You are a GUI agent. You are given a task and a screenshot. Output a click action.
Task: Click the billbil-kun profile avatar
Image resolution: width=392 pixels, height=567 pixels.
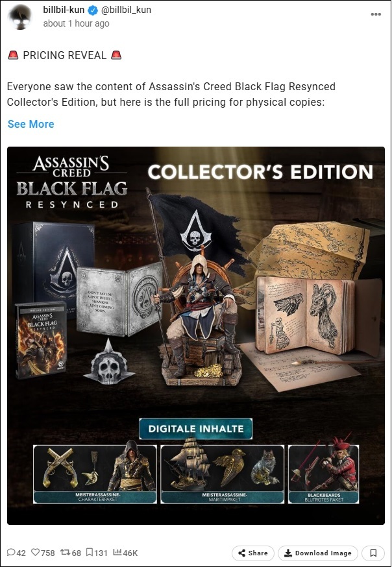coord(19,17)
